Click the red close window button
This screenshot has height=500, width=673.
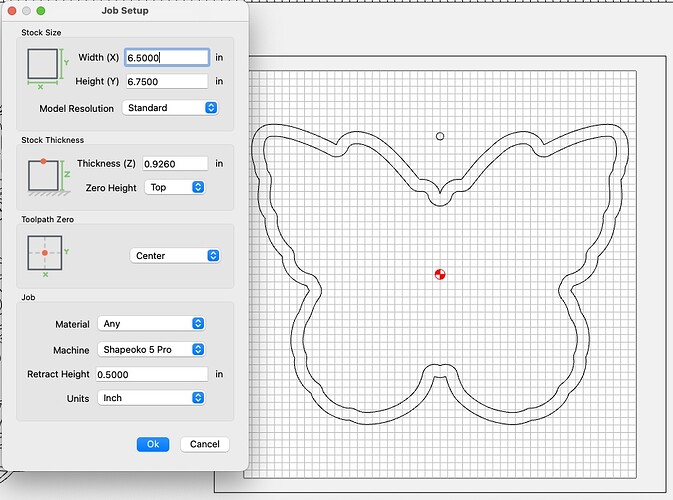pos(13,10)
